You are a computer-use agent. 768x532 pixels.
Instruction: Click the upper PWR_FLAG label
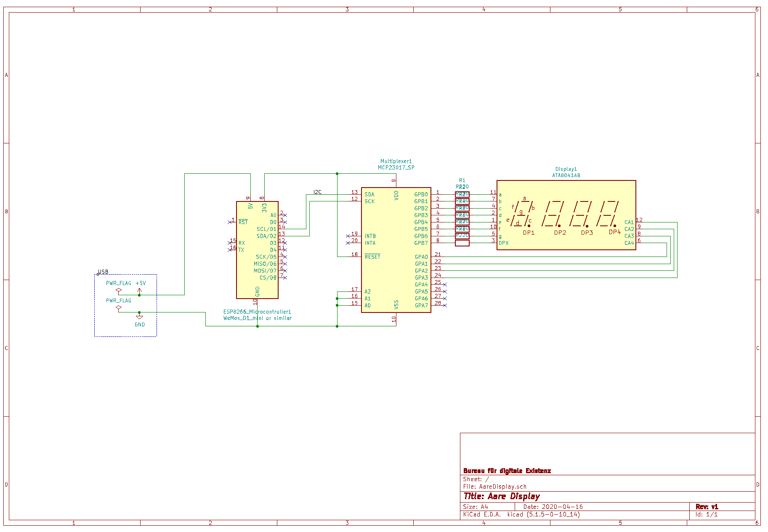(119, 283)
